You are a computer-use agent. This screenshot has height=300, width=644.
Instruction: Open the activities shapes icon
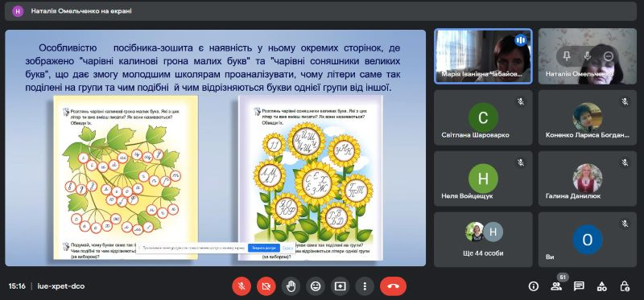click(x=601, y=286)
